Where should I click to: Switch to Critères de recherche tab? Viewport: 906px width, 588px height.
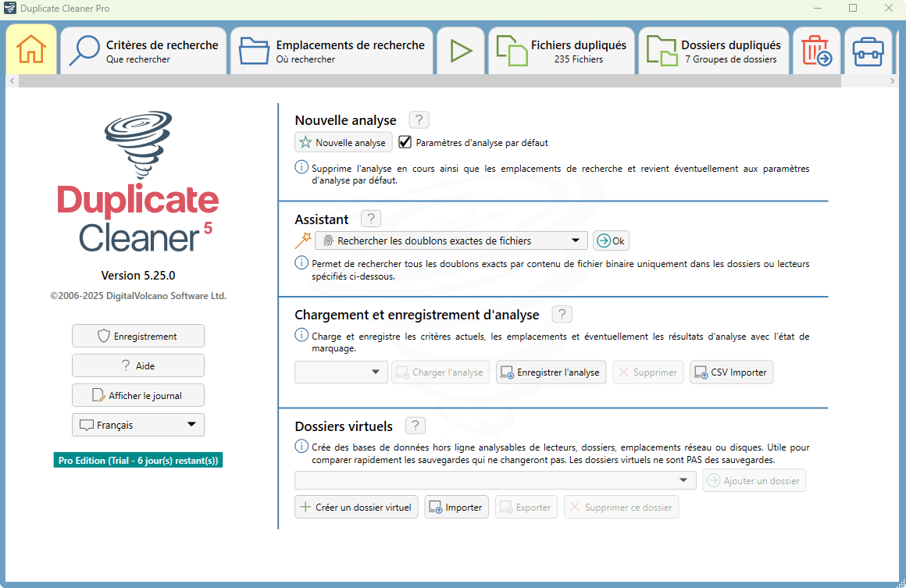click(144, 51)
